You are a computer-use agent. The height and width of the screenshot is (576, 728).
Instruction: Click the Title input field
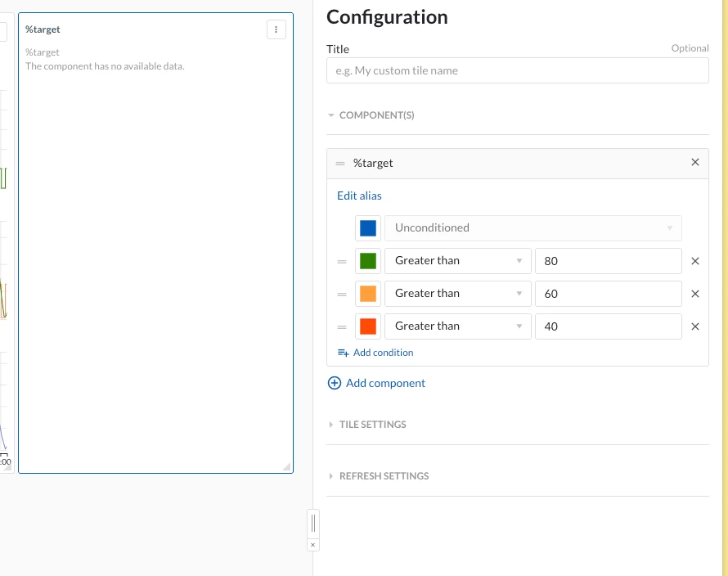pos(517,70)
